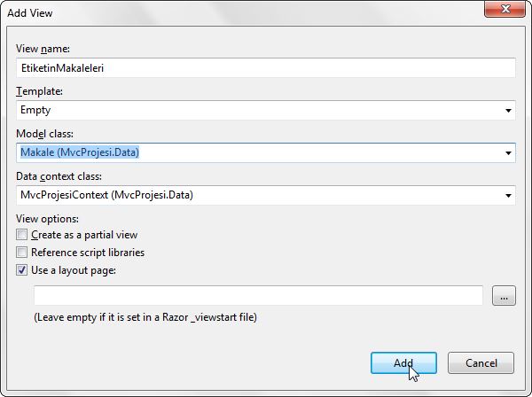Check Reference script libraries option
Image resolution: width=532 pixels, height=397 pixels.
[22, 253]
